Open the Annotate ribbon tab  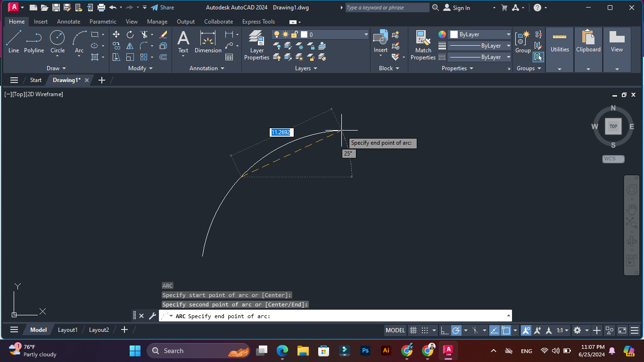click(x=68, y=22)
